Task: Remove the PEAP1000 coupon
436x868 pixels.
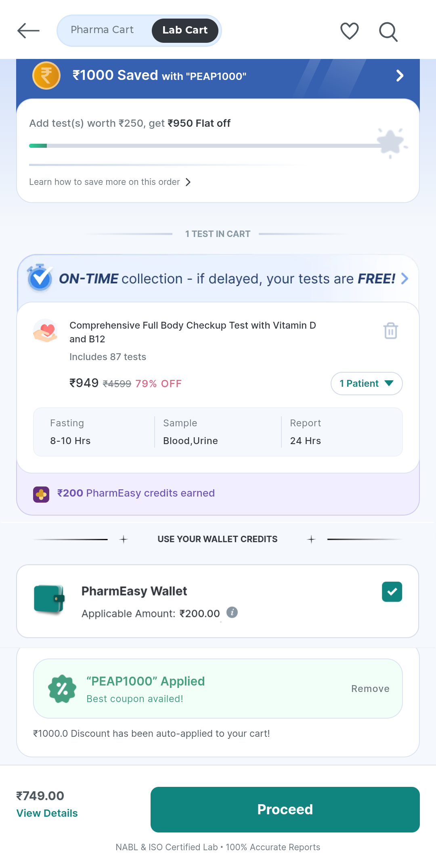Action: (x=370, y=689)
